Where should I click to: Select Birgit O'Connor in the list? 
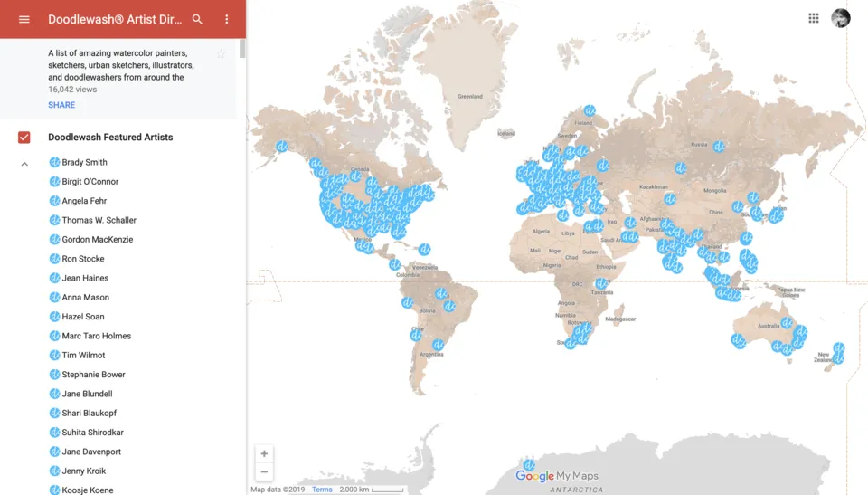pyautogui.click(x=90, y=182)
